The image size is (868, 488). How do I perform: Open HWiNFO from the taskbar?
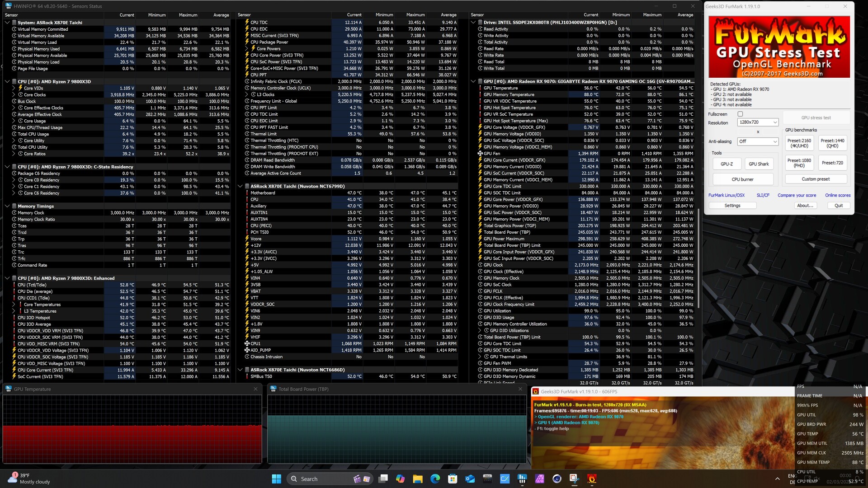coord(522,479)
